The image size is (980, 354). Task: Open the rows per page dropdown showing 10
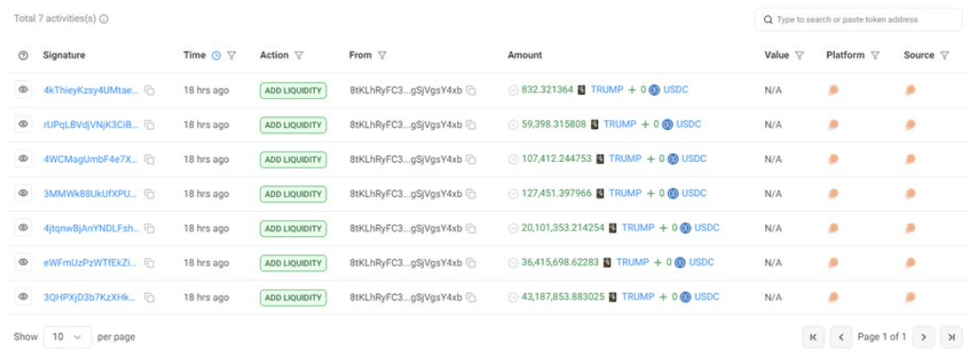(x=68, y=336)
